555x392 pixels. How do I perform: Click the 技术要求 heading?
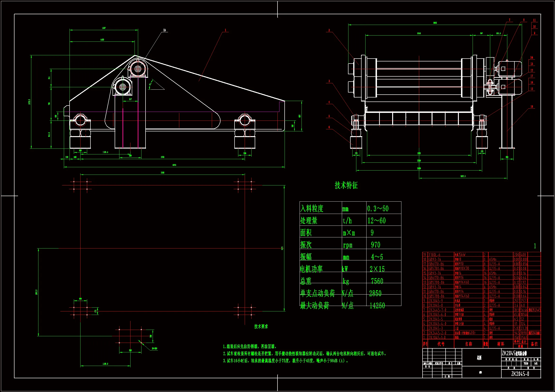click(x=261, y=327)
